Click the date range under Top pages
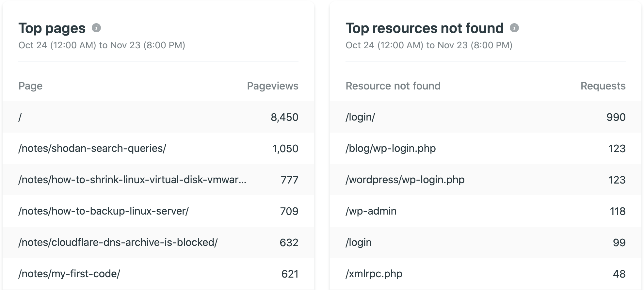This screenshot has height=290, width=644. click(102, 46)
